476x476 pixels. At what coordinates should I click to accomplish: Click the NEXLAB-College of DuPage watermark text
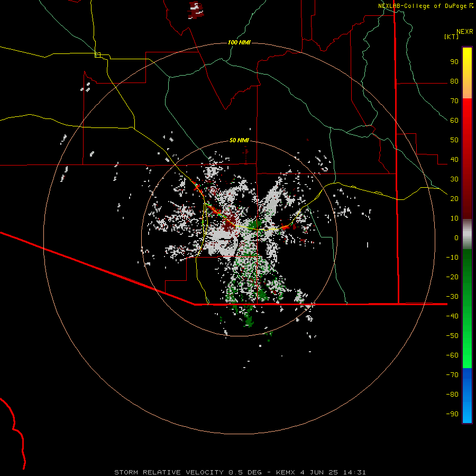tap(425, 6)
